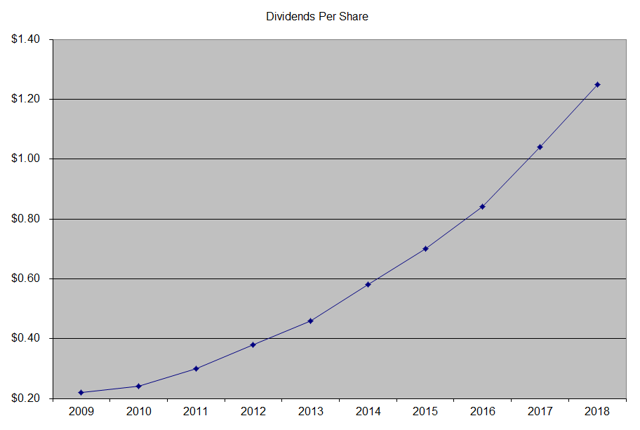Viewport: 640px width, 430px height.
Task: Select the 2011 data point marker
Action: coord(196,368)
